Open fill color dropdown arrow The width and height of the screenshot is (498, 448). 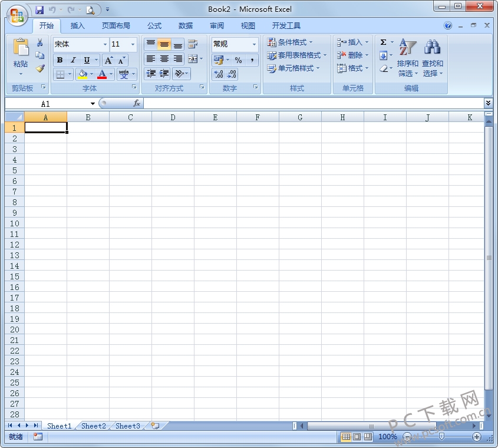[91, 74]
